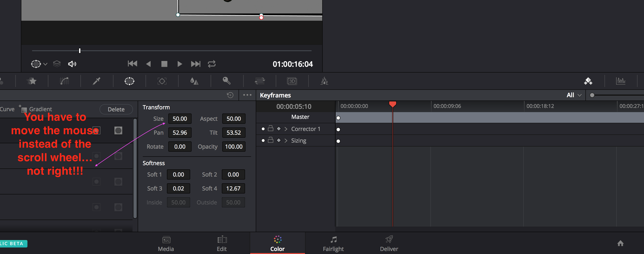Toggle the Corrector 1 enable dot
Viewport: 644px width, 254px height.
point(263,129)
